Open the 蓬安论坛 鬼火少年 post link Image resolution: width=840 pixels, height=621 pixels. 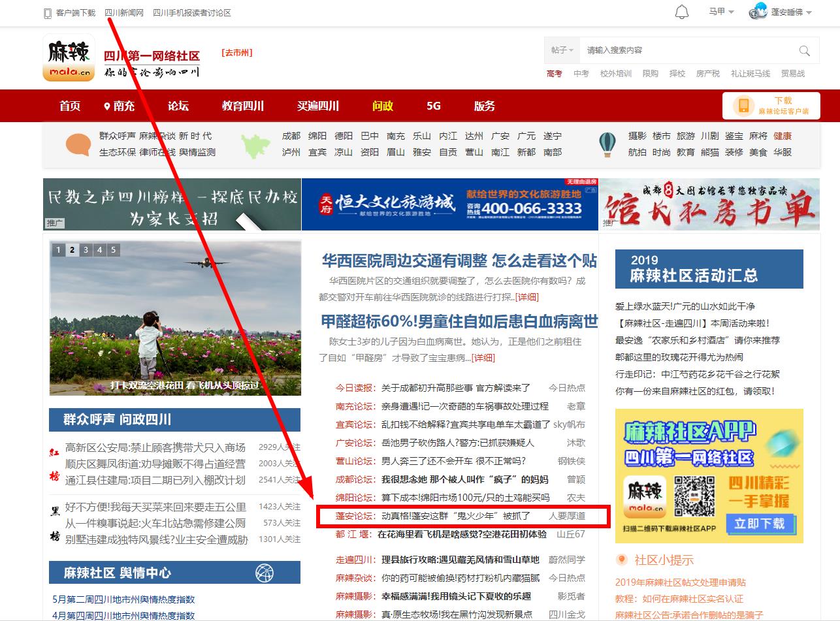pos(456,516)
